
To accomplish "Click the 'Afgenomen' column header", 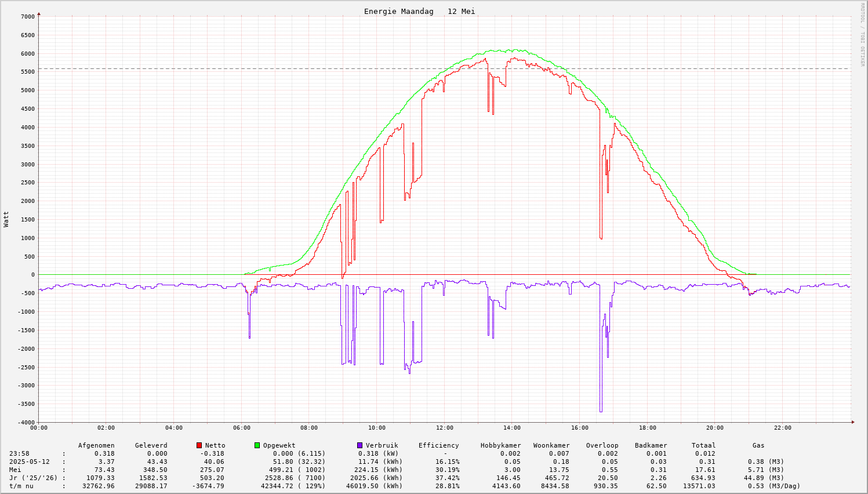I will 96,445.
